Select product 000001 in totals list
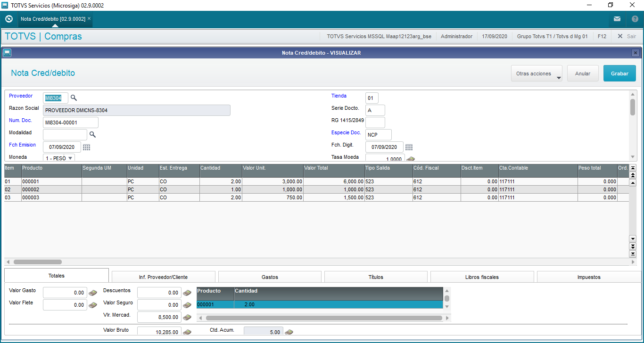 [320, 305]
